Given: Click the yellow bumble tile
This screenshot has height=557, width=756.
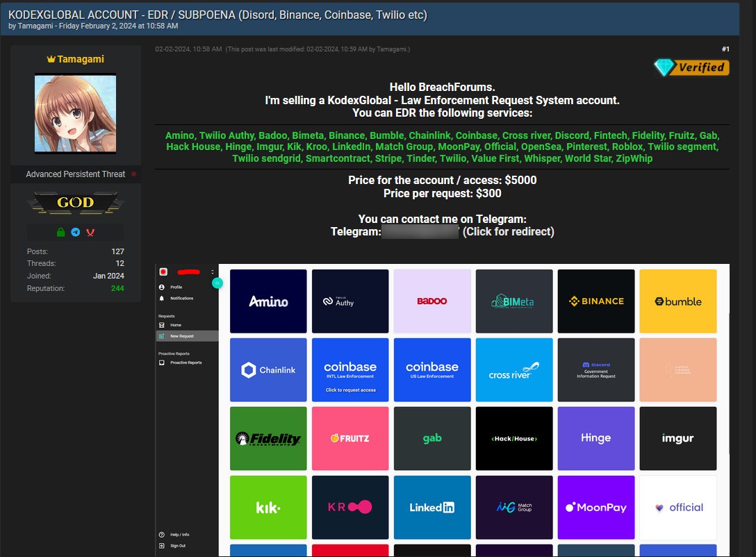Looking at the screenshot, I should 678,301.
